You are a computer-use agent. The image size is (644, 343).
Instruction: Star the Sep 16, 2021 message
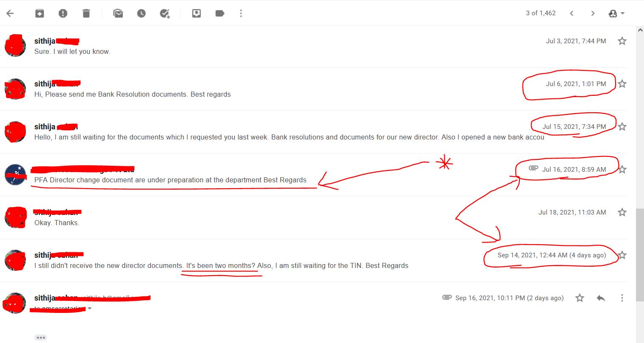tap(580, 298)
